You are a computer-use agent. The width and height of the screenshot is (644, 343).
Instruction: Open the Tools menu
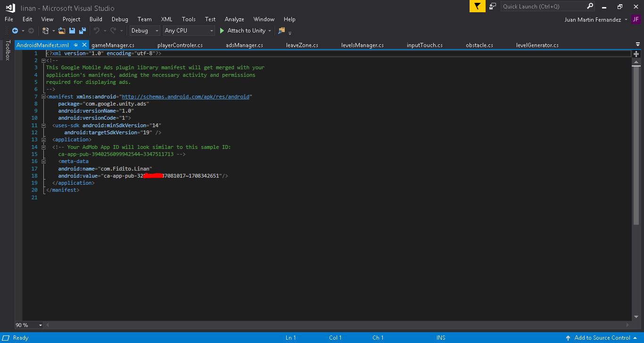(189, 19)
